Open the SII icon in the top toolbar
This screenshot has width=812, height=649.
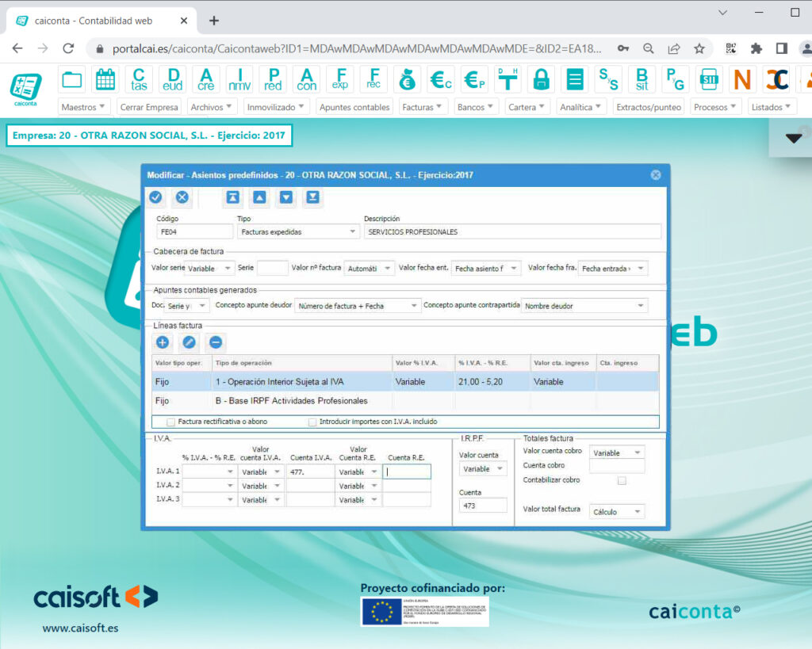pyautogui.click(x=708, y=79)
